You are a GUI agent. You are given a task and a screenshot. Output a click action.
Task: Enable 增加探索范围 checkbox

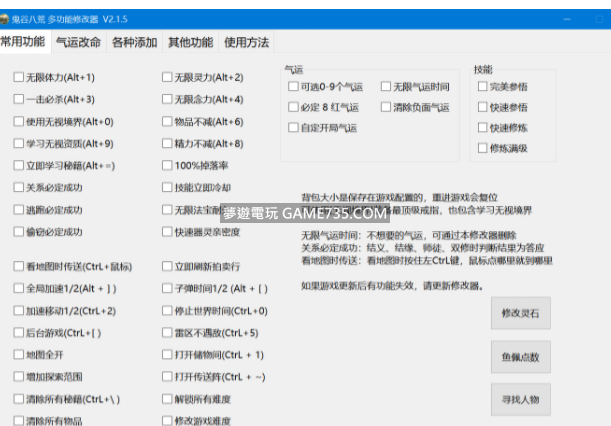coord(18,377)
